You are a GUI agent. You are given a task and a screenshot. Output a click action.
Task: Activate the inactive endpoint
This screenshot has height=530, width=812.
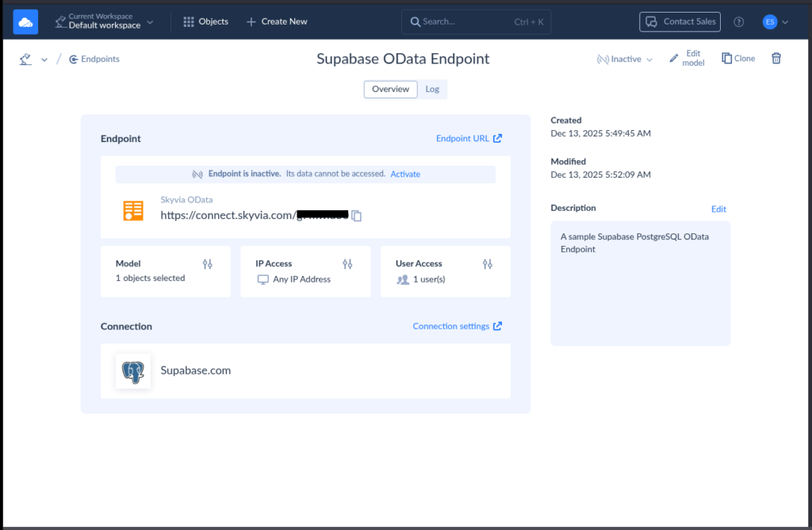(x=405, y=174)
